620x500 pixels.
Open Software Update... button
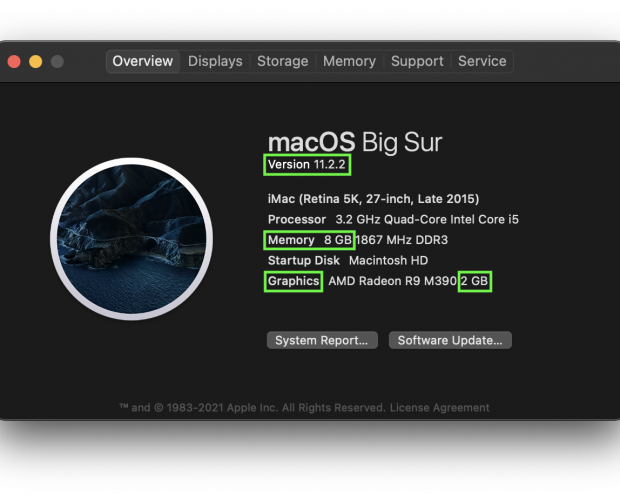450,340
